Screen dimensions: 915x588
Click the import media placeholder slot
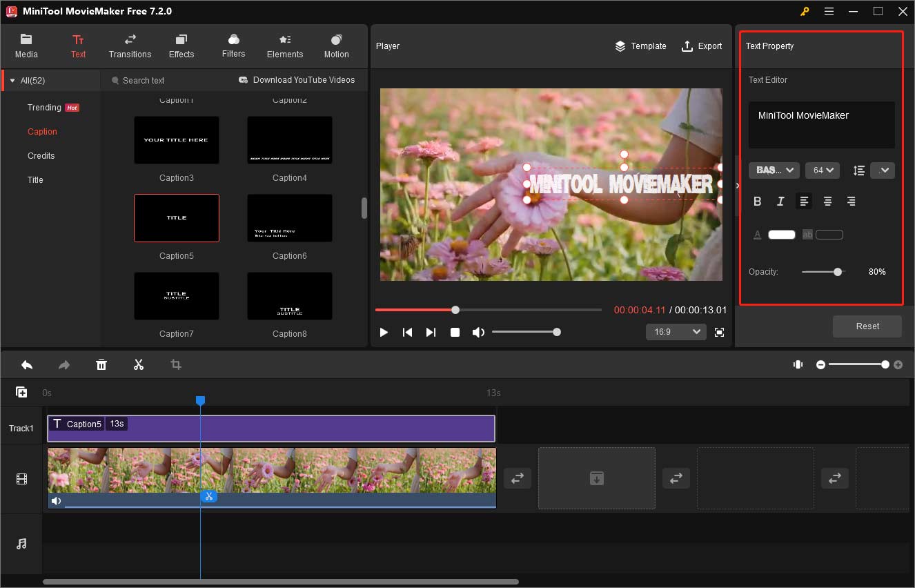click(597, 478)
